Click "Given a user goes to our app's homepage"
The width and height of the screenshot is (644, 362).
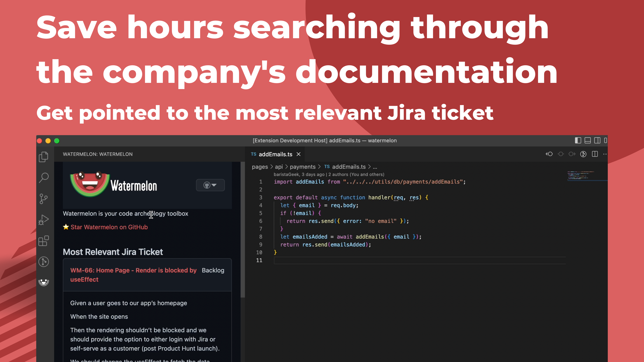coord(129,303)
